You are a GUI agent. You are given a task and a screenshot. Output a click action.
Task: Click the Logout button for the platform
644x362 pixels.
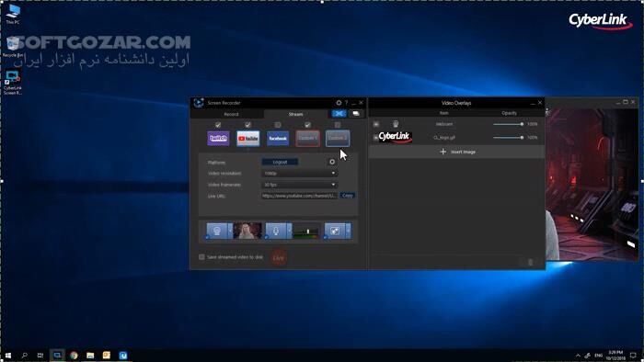tap(280, 162)
